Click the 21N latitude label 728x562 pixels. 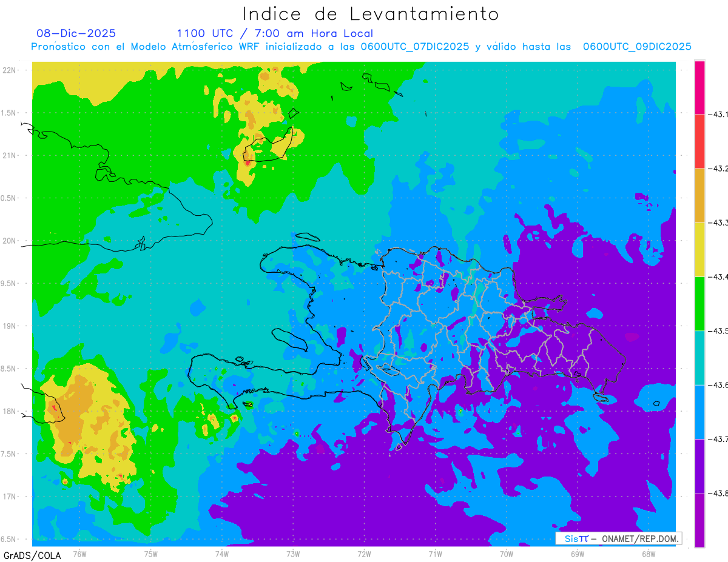[8, 155]
